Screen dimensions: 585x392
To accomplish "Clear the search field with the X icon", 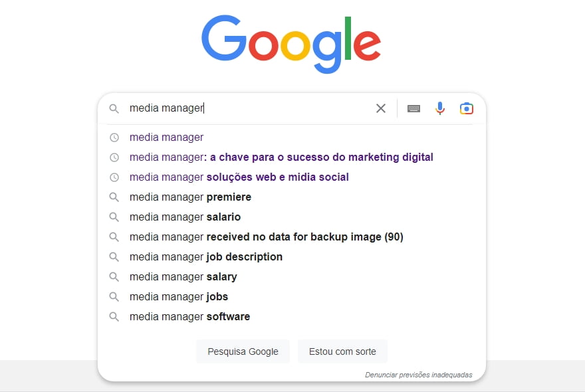I will (x=380, y=108).
